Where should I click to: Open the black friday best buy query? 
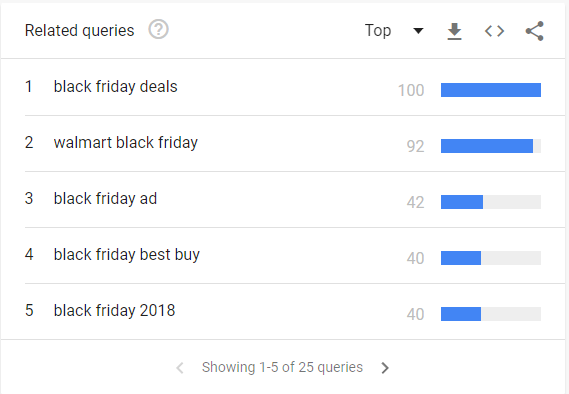click(x=127, y=255)
